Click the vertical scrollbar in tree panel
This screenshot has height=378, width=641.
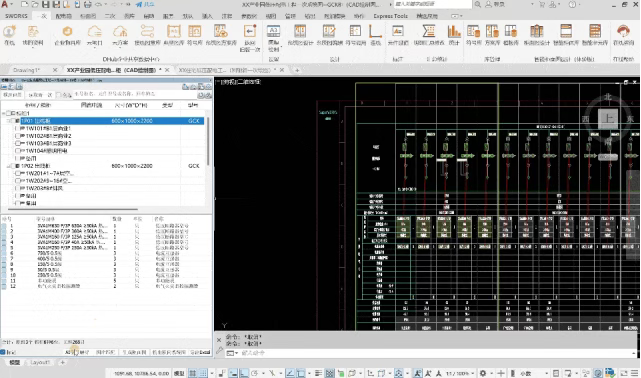208,141
